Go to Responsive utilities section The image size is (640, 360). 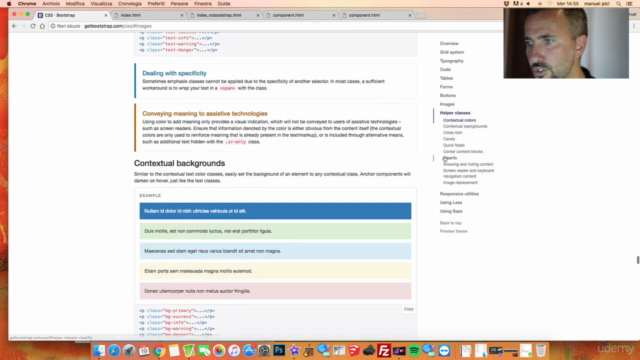coord(459,194)
